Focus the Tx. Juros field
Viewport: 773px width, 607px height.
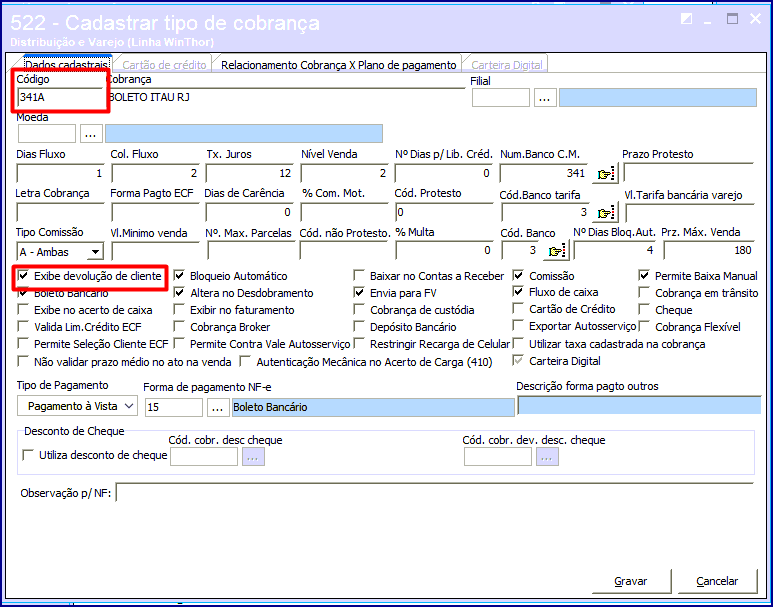click(x=250, y=174)
